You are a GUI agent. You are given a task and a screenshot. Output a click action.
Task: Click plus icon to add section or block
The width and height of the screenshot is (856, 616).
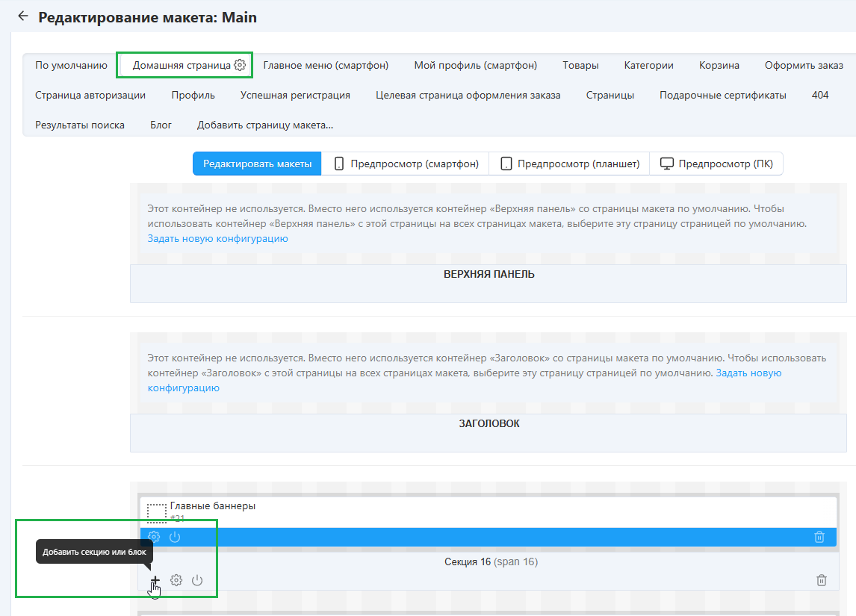[x=155, y=580]
